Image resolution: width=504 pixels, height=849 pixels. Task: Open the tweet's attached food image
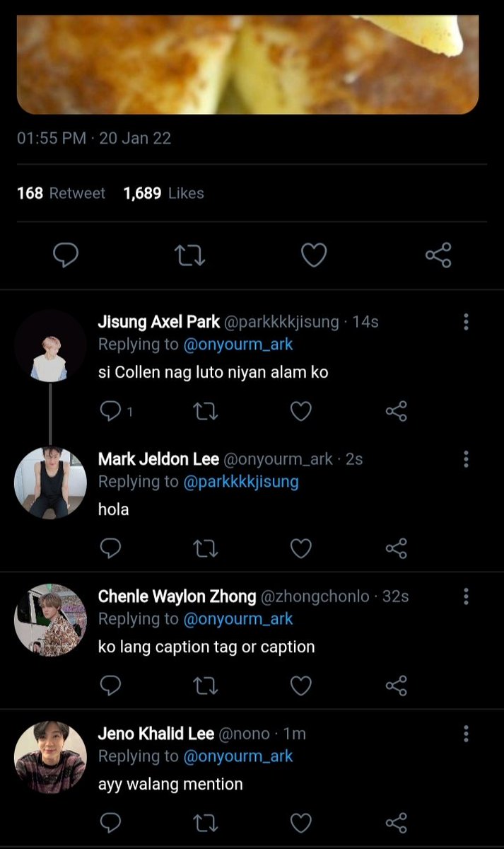247,64
